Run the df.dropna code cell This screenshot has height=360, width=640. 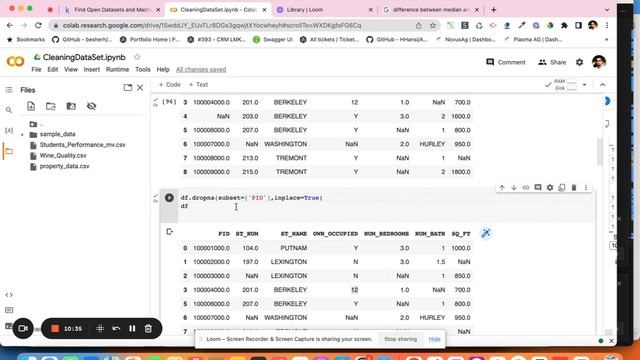[x=169, y=198]
